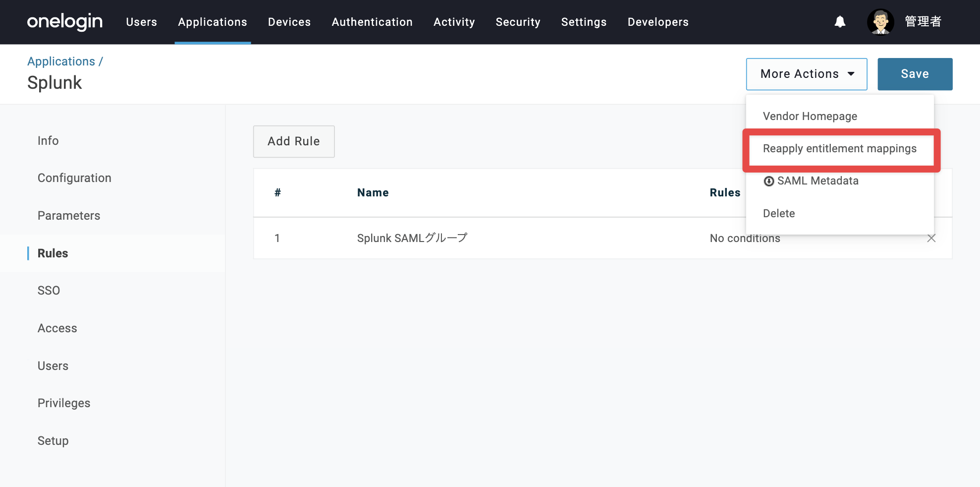Image resolution: width=980 pixels, height=487 pixels.
Task: Open the Settings top menu
Action: tap(584, 22)
